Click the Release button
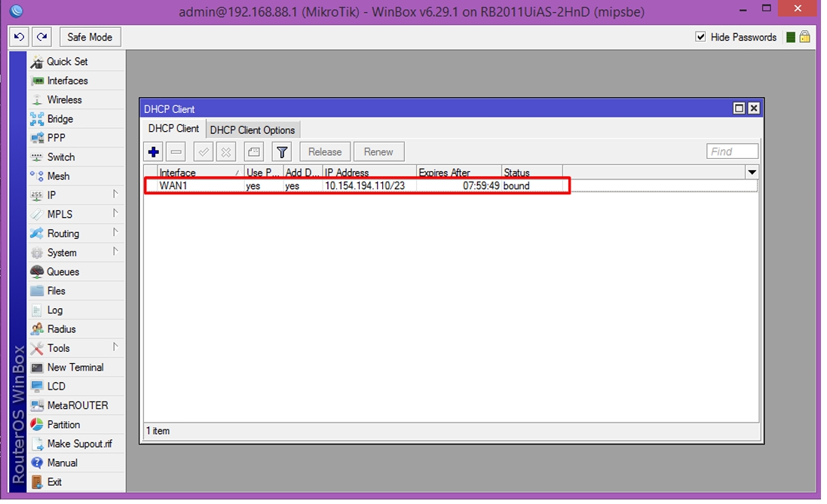Image resolution: width=827 pixels, height=504 pixels. click(x=325, y=152)
